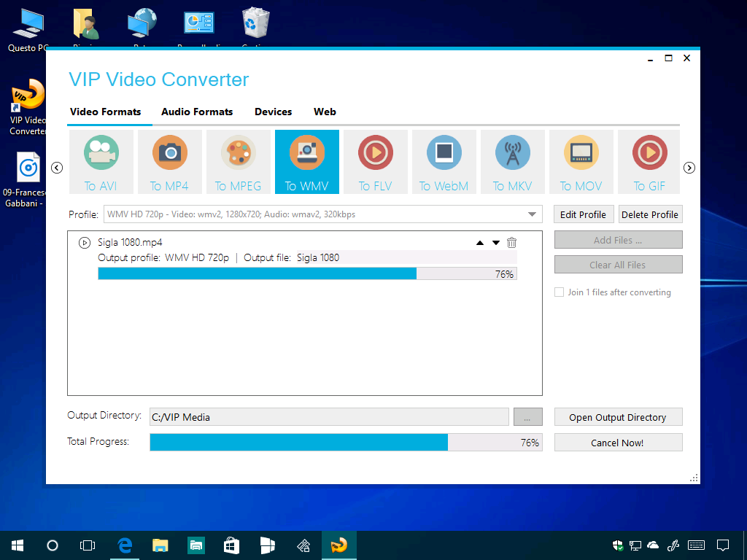Click the Sigla 1080.mp4 file progress bar

(x=307, y=274)
